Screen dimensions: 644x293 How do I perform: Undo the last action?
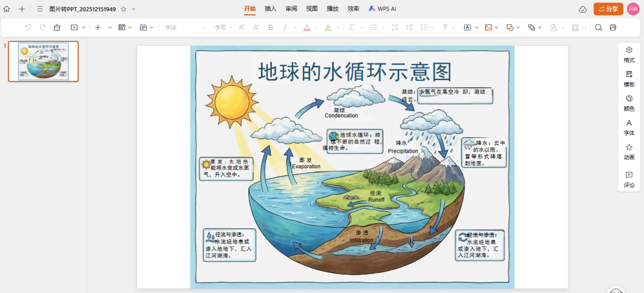pyautogui.click(x=29, y=27)
